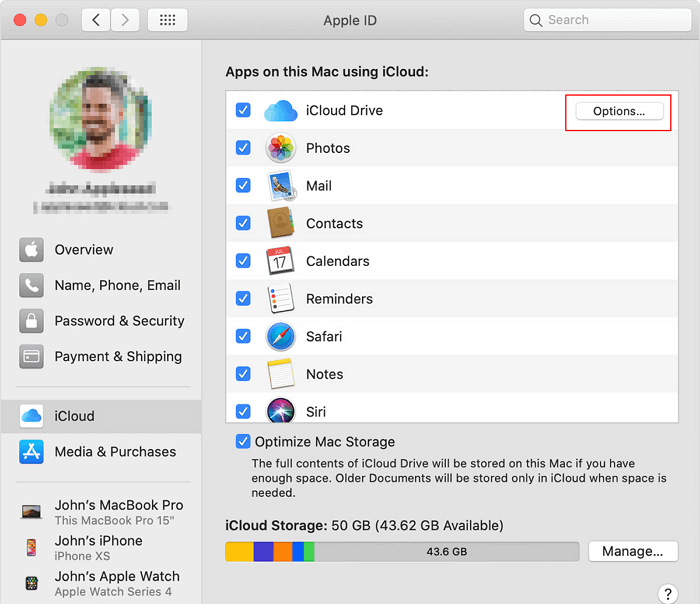
Task: Open iCloud Drive Options
Action: [618, 111]
